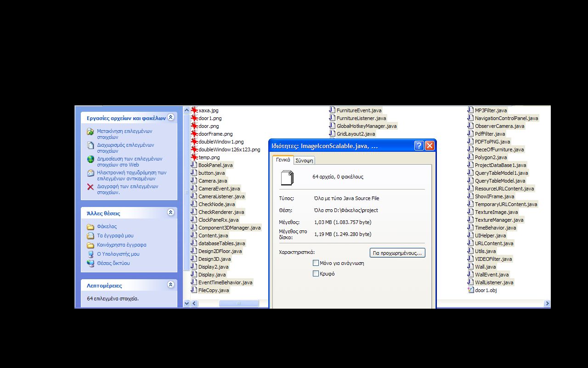
Task: Select the file named doubleWindow126x123.png
Action: point(229,149)
